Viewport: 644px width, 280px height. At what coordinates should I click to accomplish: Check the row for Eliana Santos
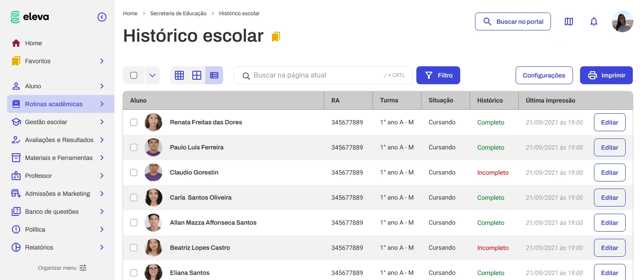(134, 273)
